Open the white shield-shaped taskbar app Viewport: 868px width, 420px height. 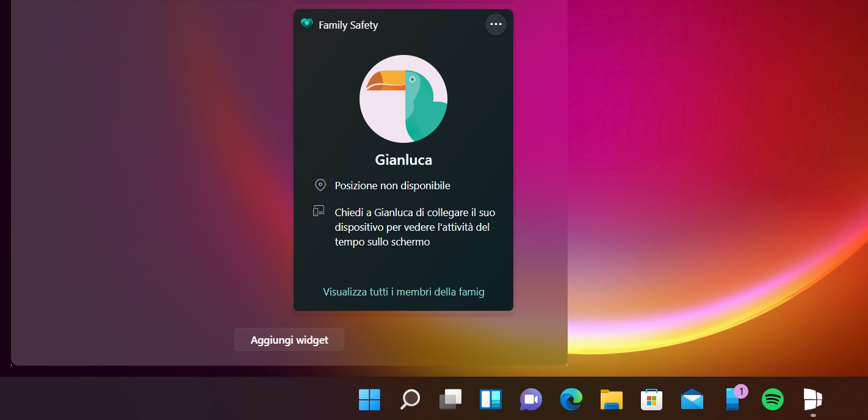tap(812, 400)
